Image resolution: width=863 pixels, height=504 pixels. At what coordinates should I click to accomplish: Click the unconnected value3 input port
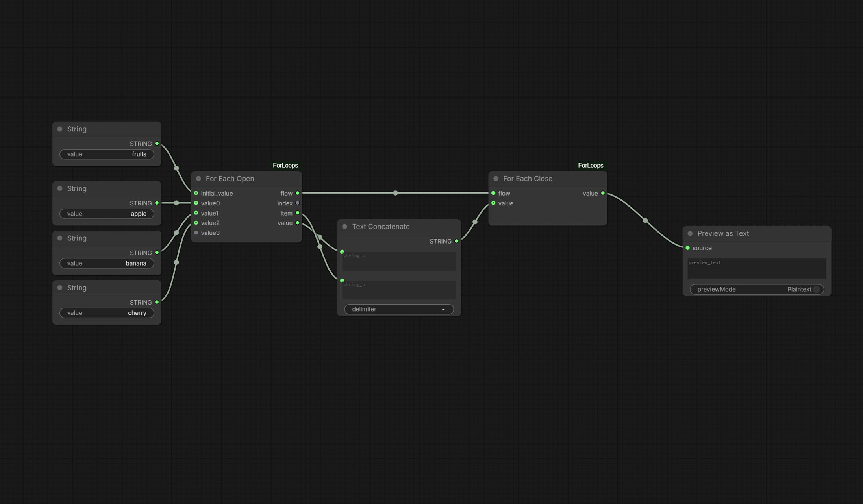(x=196, y=233)
